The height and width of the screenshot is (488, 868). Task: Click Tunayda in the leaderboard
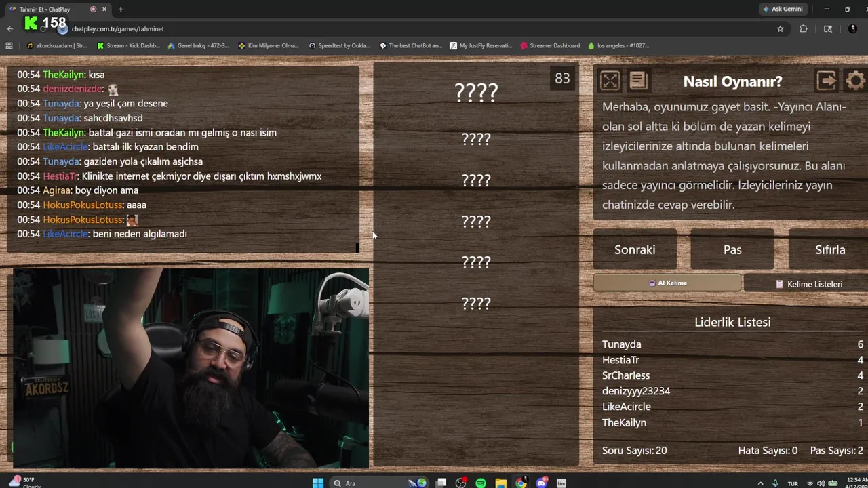621,344
